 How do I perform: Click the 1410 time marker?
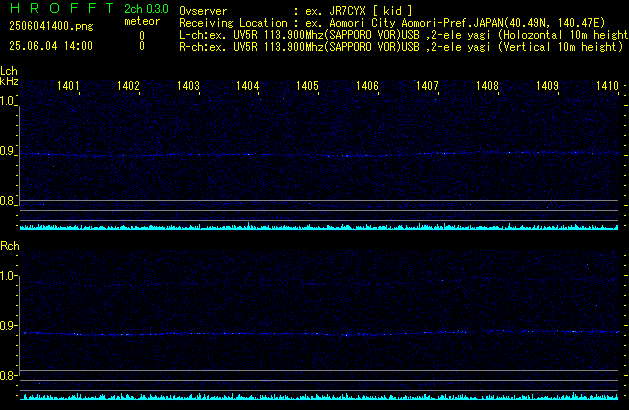[607, 86]
